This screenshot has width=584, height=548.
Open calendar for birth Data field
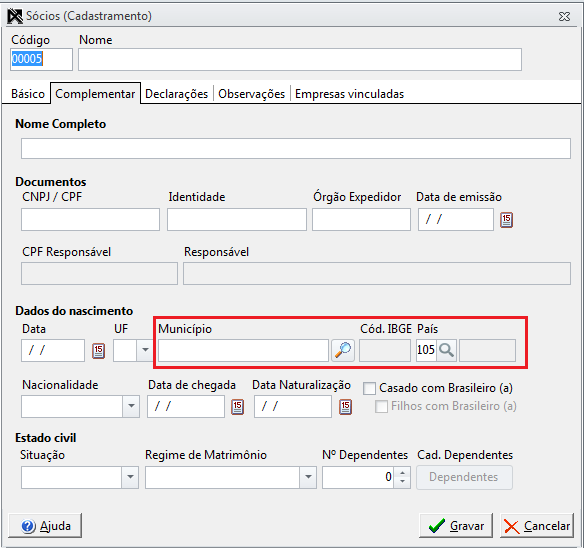click(98, 351)
